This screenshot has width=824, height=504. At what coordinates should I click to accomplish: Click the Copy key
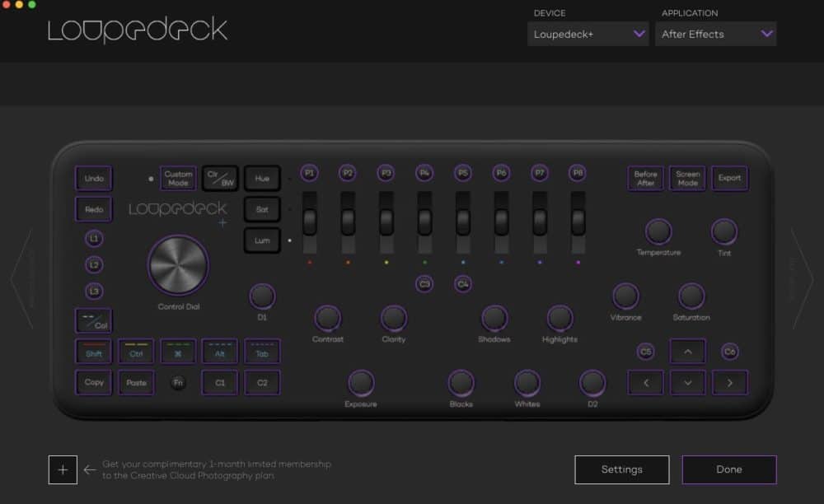tap(94, 383)
